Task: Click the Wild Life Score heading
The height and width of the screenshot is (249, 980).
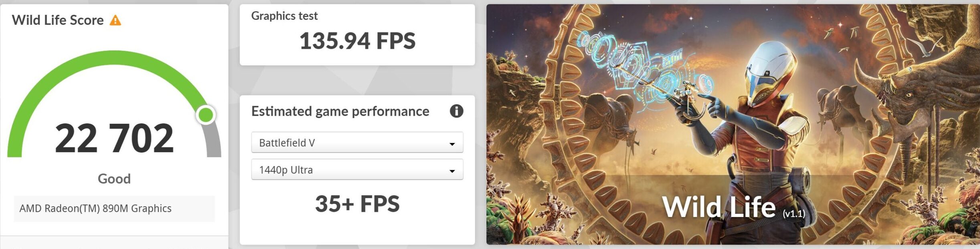Action: (58, 20)
